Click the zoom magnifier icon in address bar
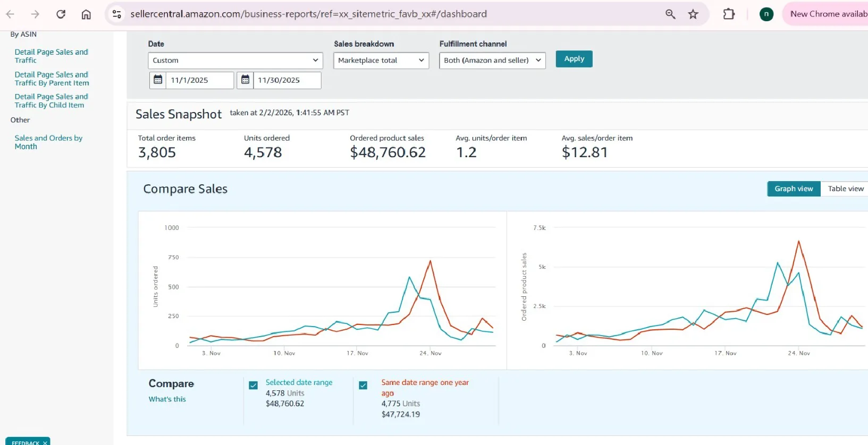The height and width of the screenshot is (445, 868). pyautogui.click(x=670, y=14)
